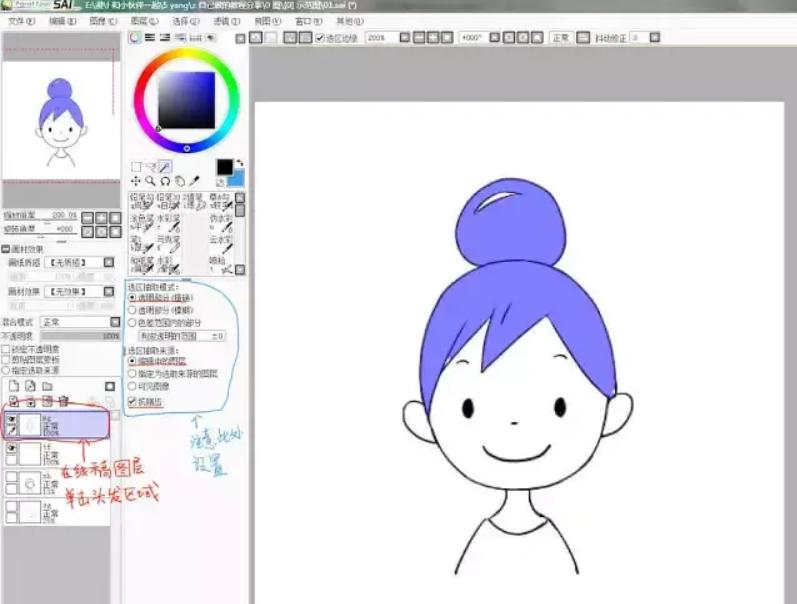Open the 视图 menu
The width and height of the screenshot is (797, 604).
click(267, 21)
